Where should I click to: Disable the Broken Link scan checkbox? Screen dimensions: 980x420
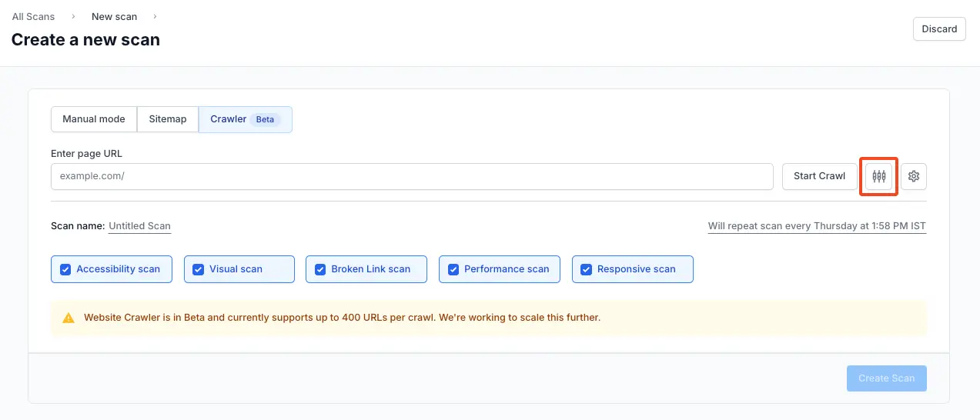pyautogui.click(x=320, y=269)
